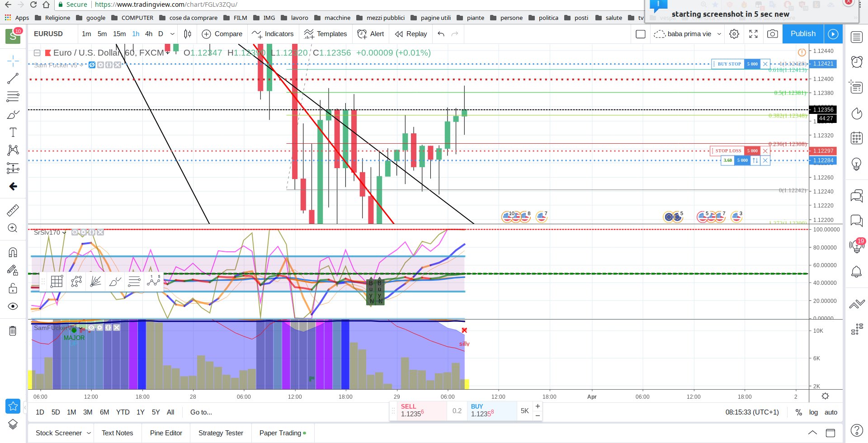Select the 15m timeframe
This screenshot has width=868, height=443.
[x=119, y=34]
